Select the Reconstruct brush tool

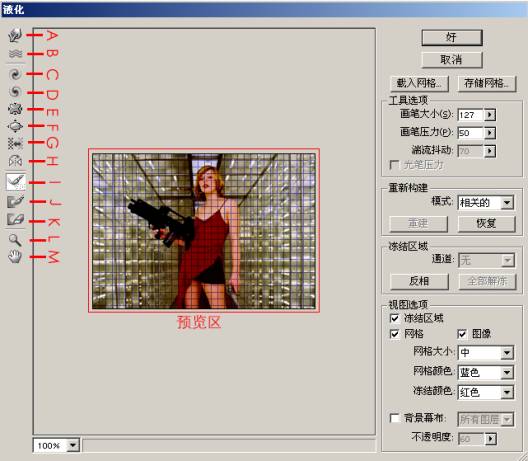coord(16,182)
